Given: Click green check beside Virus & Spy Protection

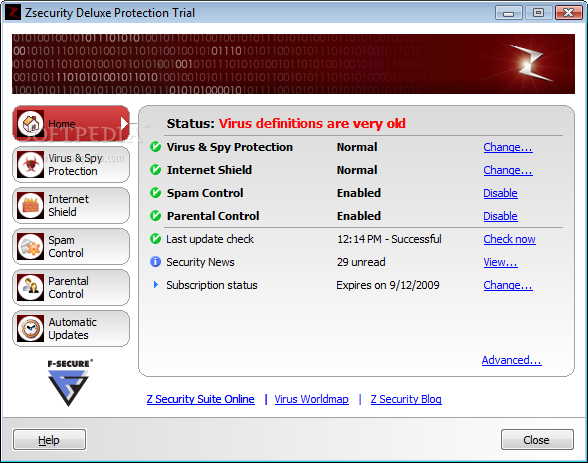Looking at the screenshot, I should click(x=155, y=147).
